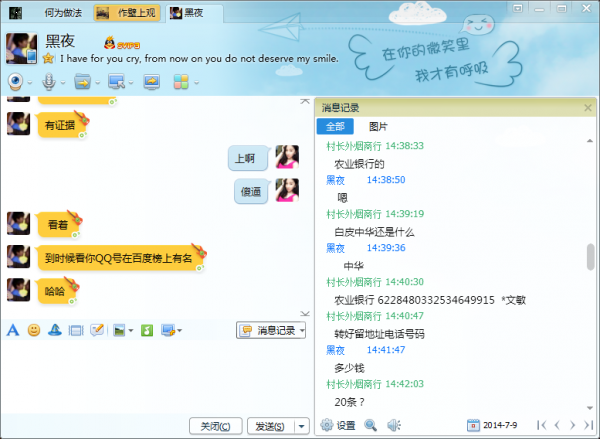
Task: Click the gold star next to signature
Action: coord(49,58)
